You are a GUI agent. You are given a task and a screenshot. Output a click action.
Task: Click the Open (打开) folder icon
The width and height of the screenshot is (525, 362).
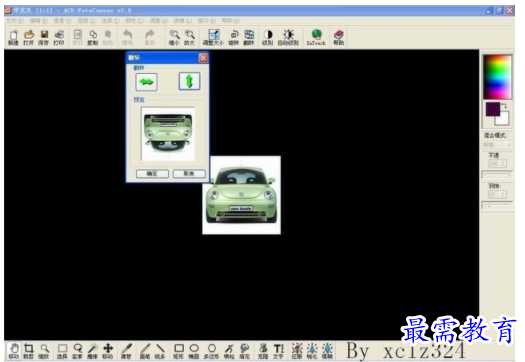pos(29,38)
